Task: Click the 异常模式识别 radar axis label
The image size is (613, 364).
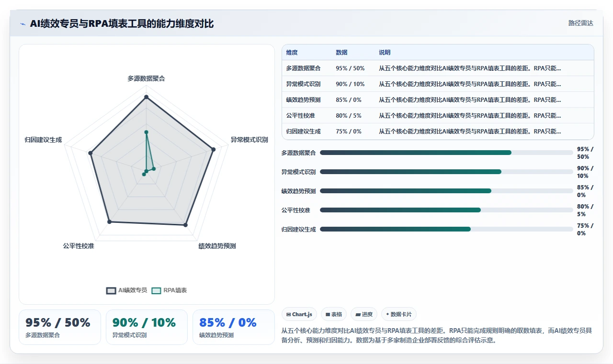Action: coord(250,140)
